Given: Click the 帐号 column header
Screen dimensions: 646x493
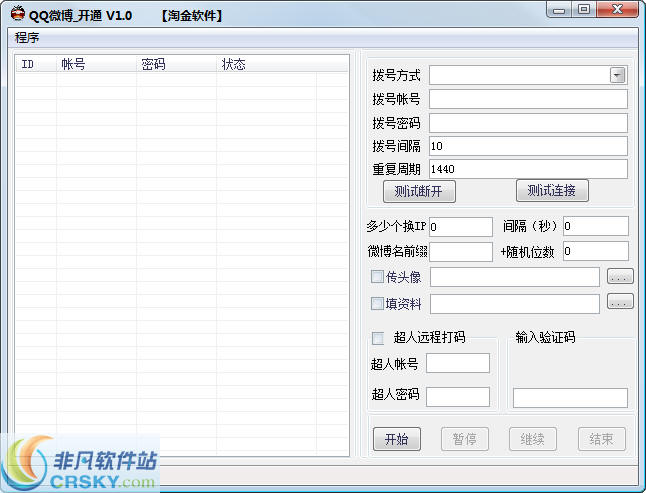Looking at the screenshot, I should point(96,64).
